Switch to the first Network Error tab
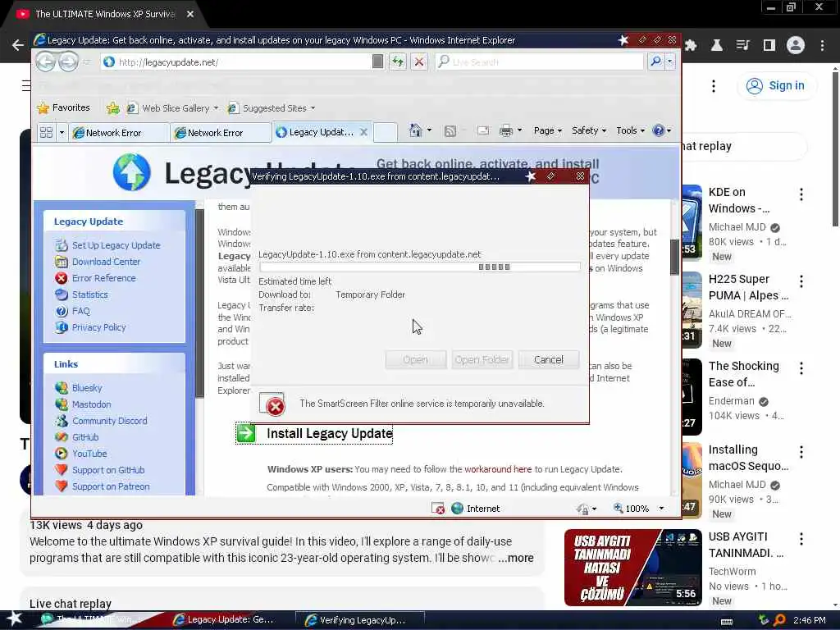The image size is (840, 630). point(119,133)
